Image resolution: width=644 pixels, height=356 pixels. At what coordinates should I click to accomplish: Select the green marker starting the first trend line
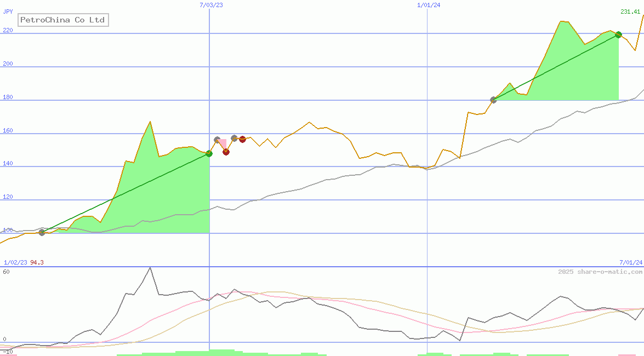(41, 232)
